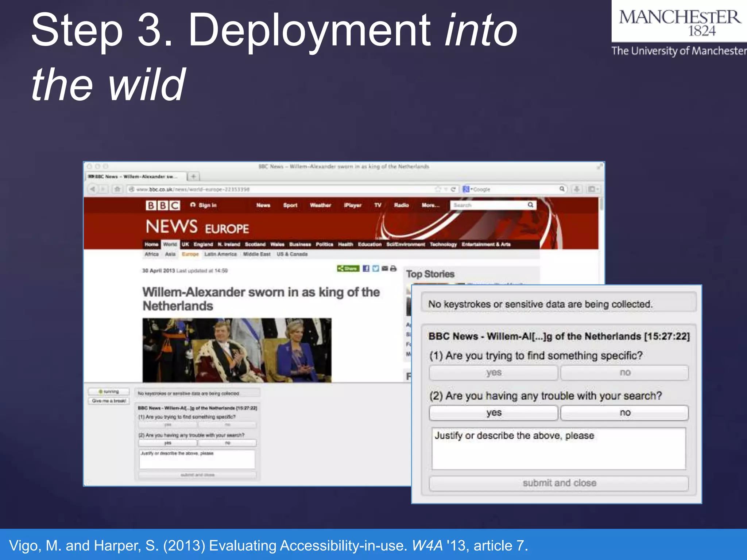Click the browser forward arrow button
Viewport: 747px width, 560px height.
[103, 189]
